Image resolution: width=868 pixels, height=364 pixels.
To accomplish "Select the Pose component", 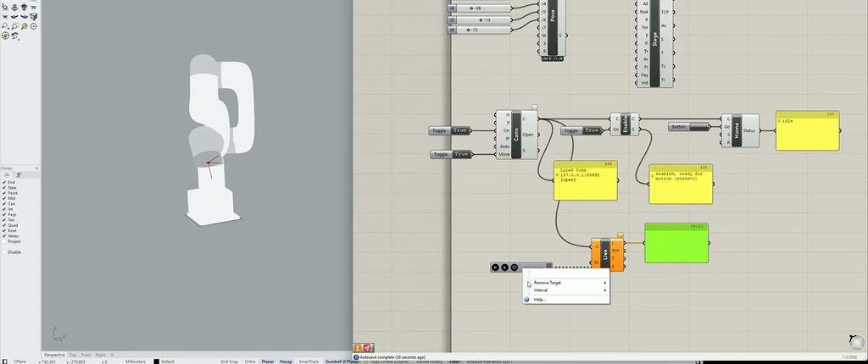I will pyautogui.click(x=551, y=26).
